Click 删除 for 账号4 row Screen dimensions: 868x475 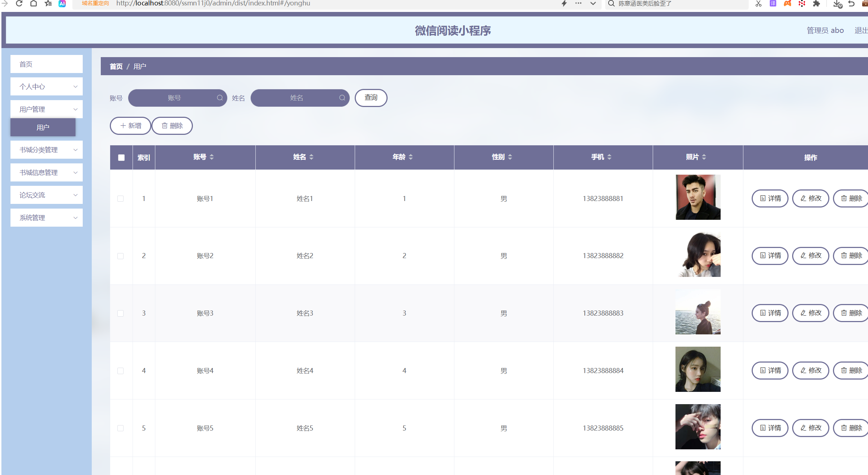click(x=851, y=371)
